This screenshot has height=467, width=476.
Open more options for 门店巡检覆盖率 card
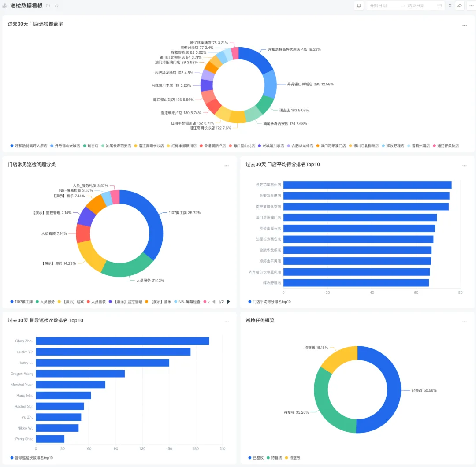pos(465,25)
